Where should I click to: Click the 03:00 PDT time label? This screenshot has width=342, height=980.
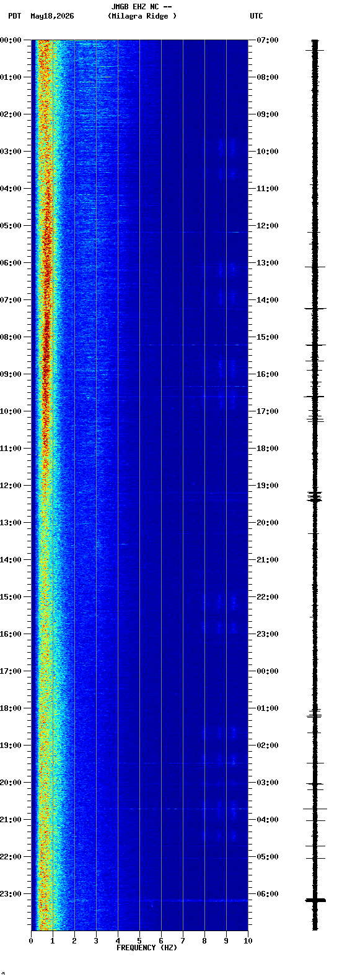tap(11, 152)
